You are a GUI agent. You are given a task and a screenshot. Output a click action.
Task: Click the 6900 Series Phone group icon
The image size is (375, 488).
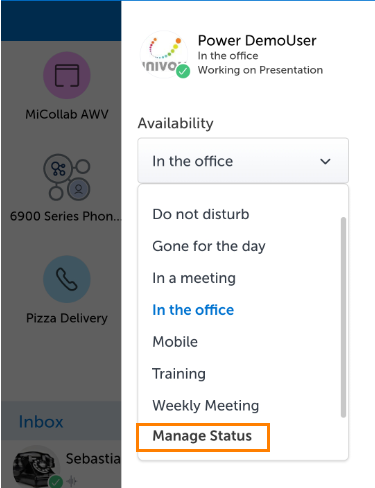67,177
